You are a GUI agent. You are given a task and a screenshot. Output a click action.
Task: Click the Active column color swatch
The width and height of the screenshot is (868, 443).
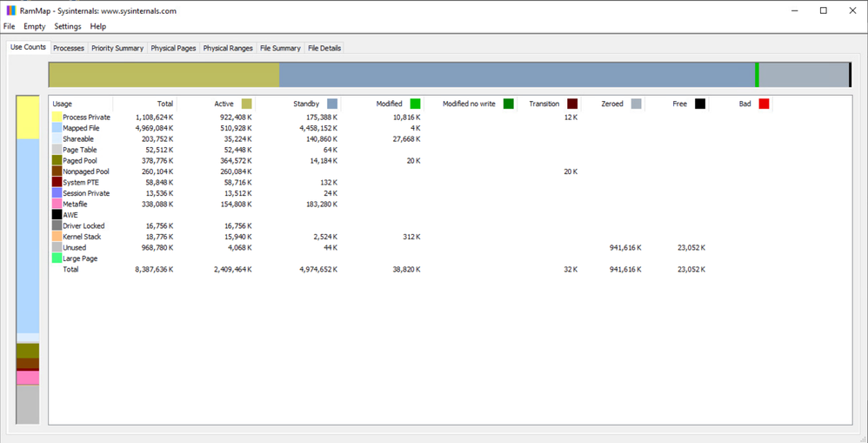pyautogui.click(x=246, y=104)
